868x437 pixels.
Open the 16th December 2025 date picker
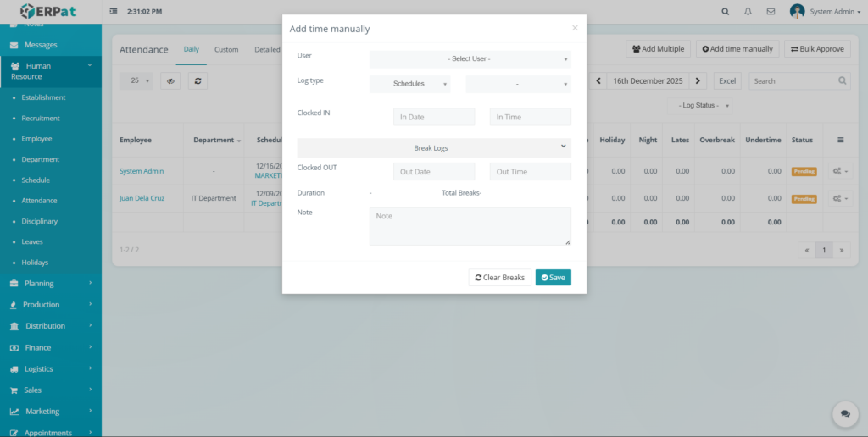point(648,80)
